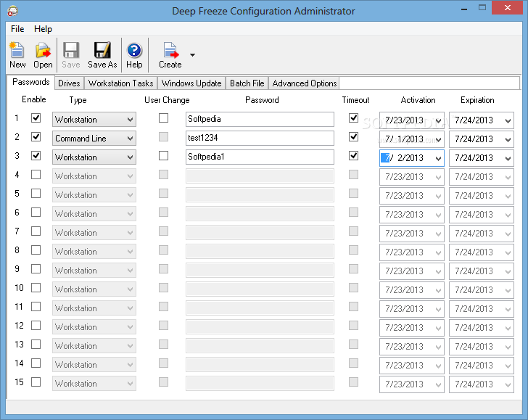Viewport: 528px width, 420px height.
Task: Check Enable checkbox for row 12
Action: (36, 326)
